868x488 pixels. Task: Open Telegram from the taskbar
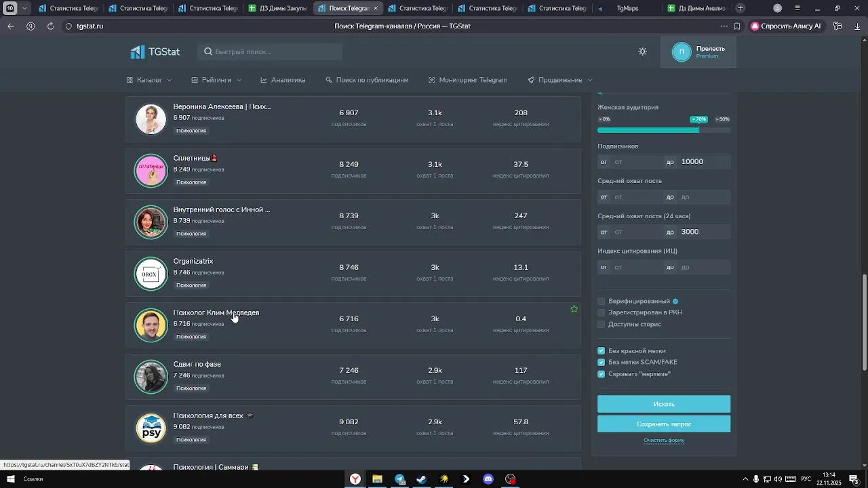coord(399,479)
